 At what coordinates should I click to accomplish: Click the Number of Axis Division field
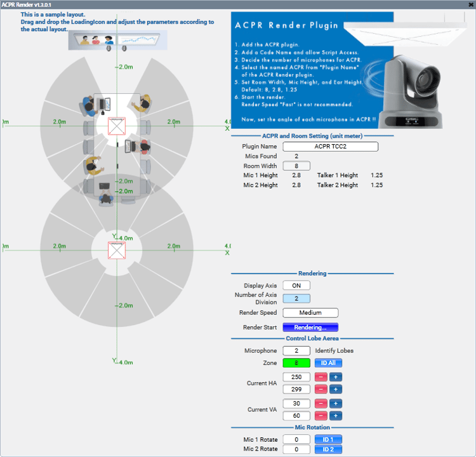click(x=296, y=298)
